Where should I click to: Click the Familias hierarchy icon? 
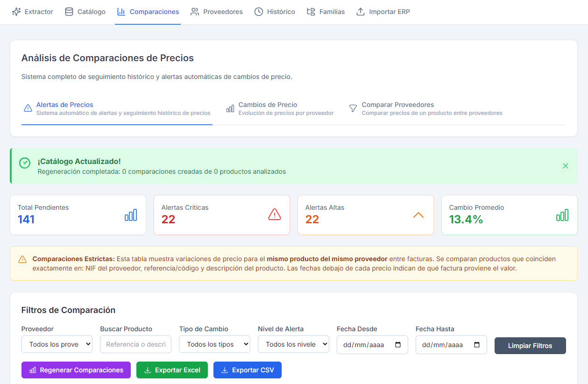tap(311, 12)
